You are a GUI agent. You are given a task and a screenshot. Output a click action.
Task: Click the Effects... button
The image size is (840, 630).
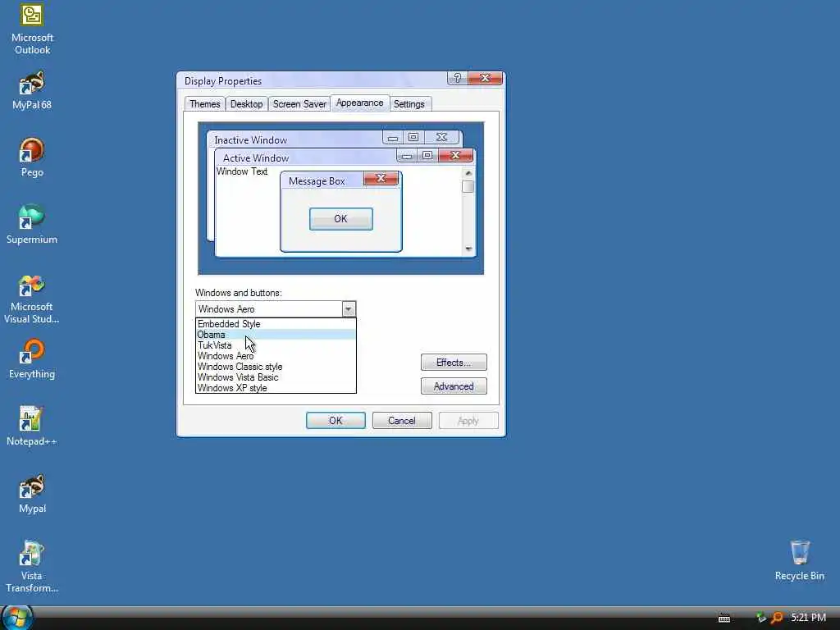[x=454, y=363]
